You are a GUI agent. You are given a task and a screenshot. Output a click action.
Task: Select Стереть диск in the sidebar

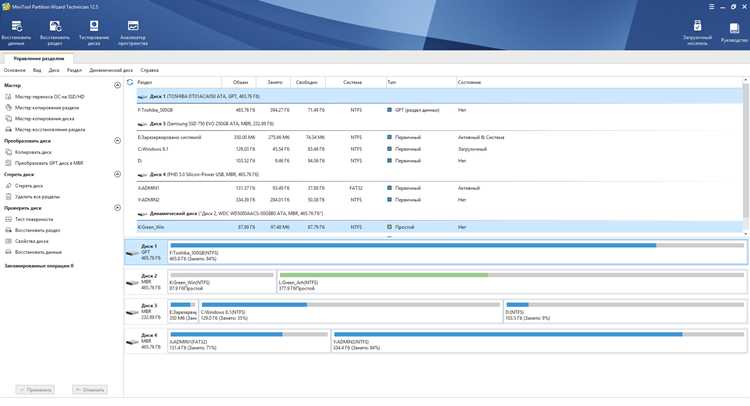pos(24,186)
